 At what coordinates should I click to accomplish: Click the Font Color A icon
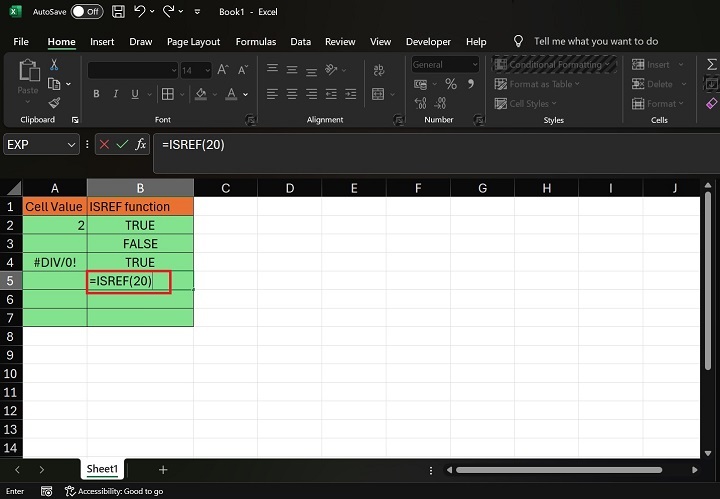pos(231,94)
